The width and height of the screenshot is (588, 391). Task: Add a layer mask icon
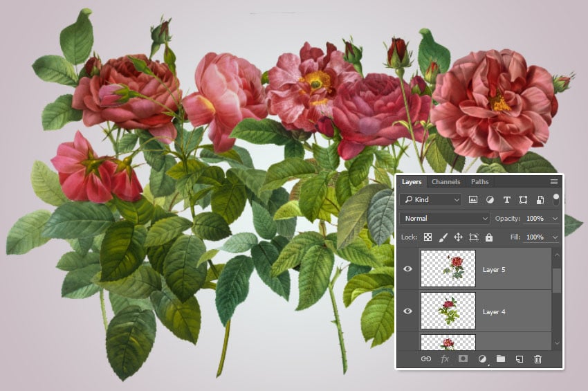pyautogui.click(x=463, y=358)
